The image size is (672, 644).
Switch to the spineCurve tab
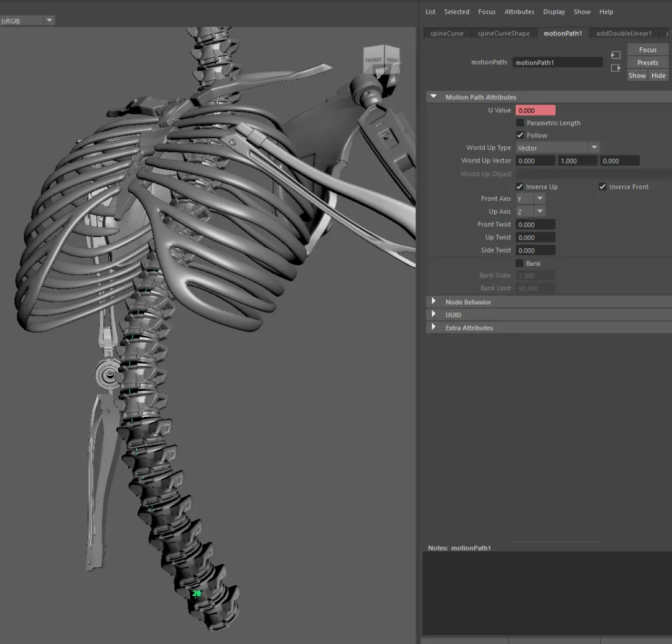[447, 34]
